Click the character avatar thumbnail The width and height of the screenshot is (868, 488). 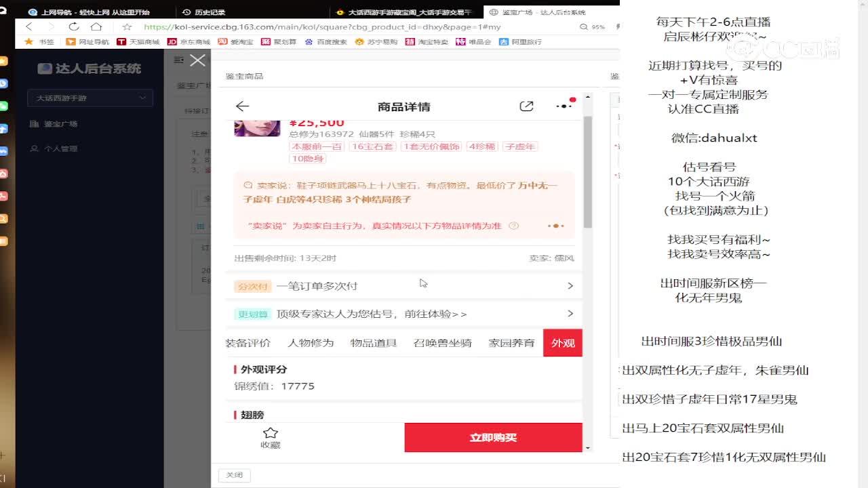257,127
